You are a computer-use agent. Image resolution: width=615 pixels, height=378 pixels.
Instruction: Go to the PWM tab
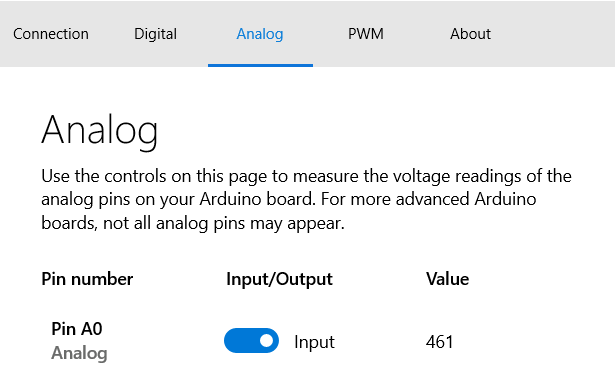click(366, 34)
